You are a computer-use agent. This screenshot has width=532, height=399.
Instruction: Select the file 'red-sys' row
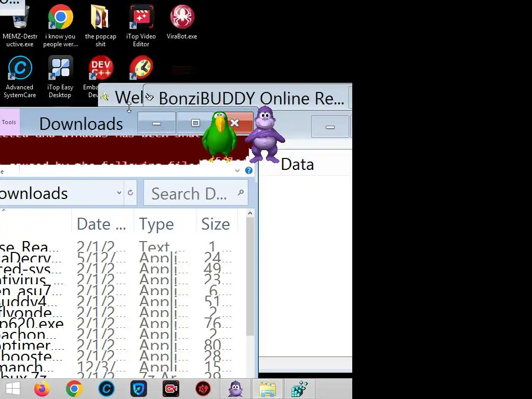[x=119, y=269]
